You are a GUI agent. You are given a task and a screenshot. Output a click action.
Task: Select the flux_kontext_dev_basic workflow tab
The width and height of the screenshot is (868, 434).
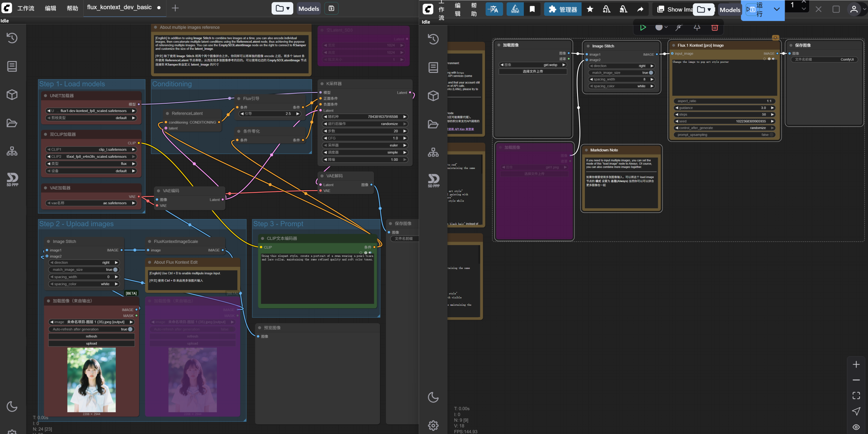119,7
